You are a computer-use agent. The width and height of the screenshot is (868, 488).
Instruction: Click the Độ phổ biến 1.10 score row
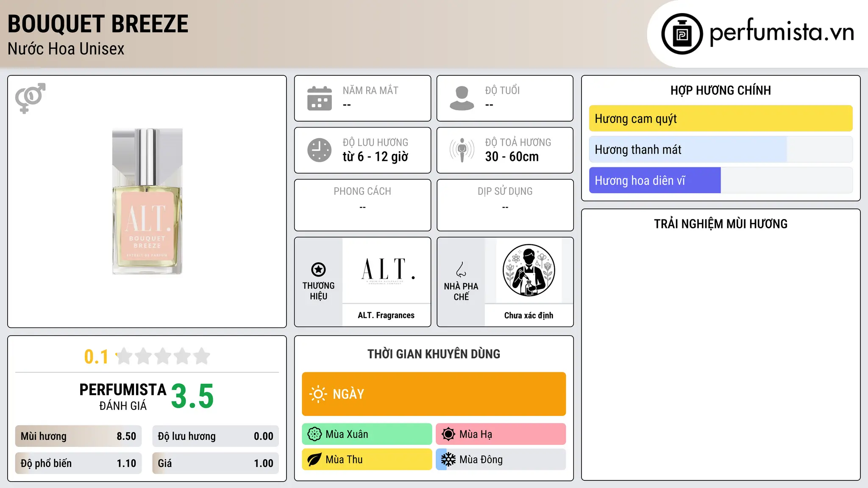point(78,463)
